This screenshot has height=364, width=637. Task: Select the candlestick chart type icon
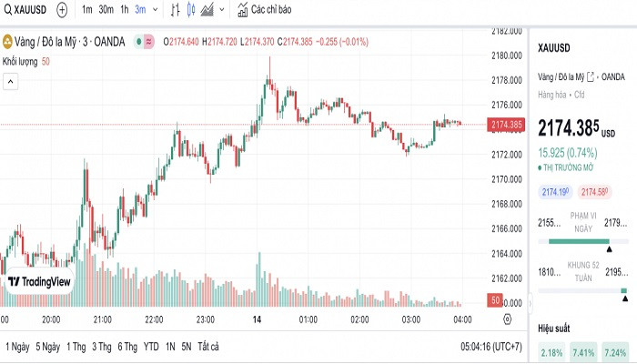[191, 11]
